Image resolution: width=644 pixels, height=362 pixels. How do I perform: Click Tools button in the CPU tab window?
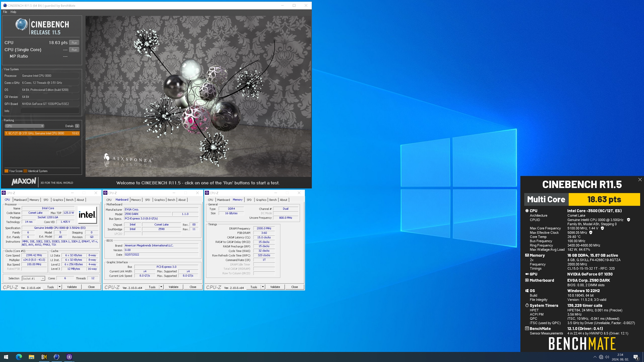pyautogui.click(x=51, y=287)
